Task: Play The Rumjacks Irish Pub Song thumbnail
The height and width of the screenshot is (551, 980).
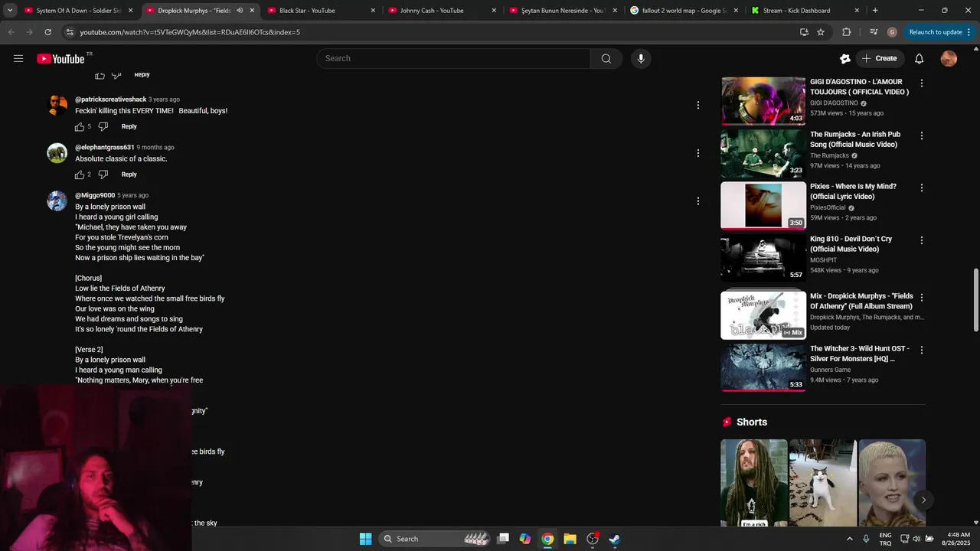Action: pos(763,153)
